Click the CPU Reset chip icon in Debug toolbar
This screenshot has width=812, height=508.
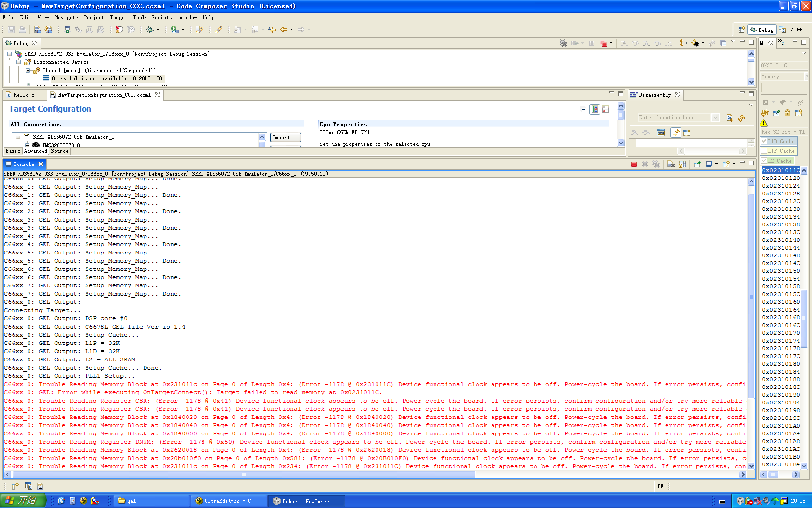point(695,43)
